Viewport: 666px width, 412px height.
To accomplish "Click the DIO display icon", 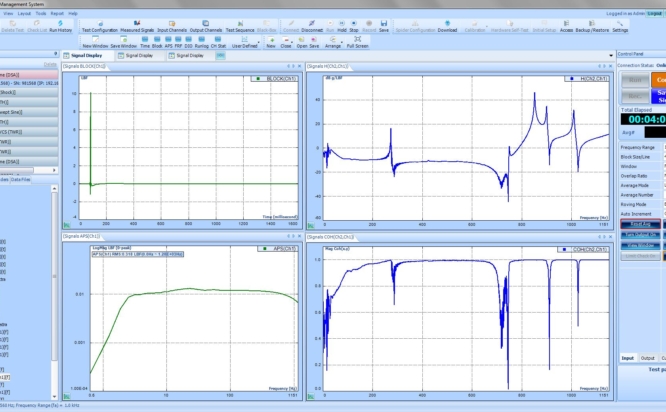I will (189, 42).
